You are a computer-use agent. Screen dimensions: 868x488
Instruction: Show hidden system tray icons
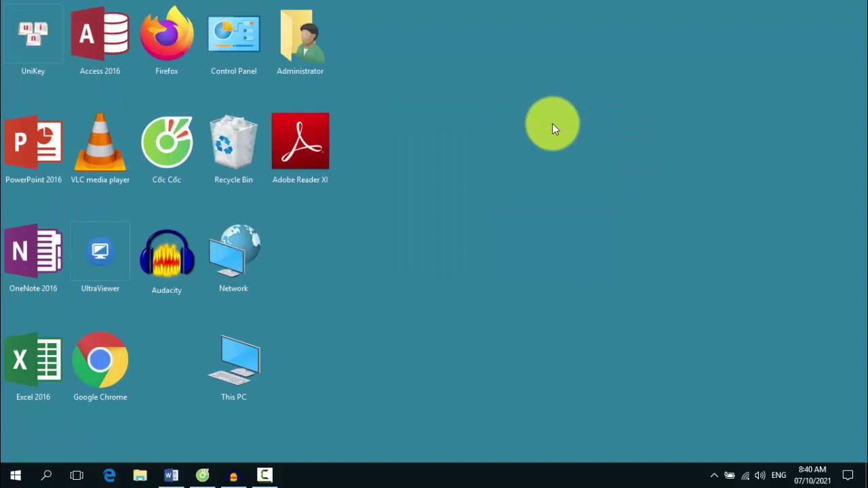click(714, 475)
